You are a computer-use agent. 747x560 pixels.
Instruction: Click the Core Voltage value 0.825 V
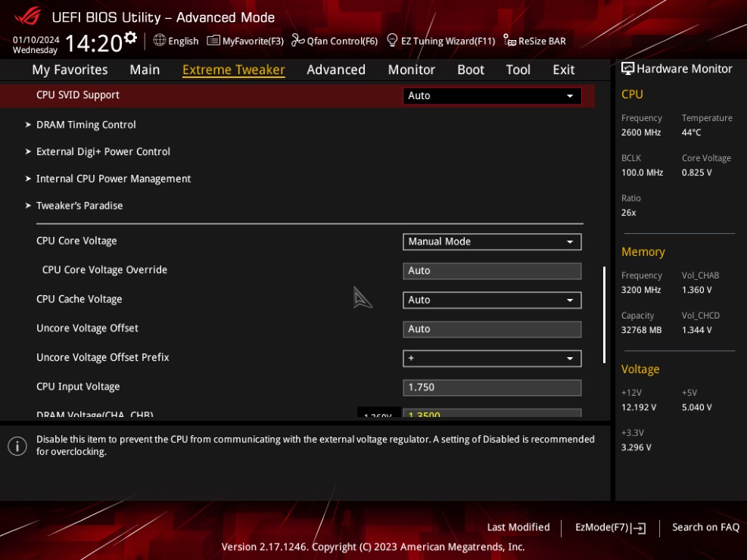[696, 173]
